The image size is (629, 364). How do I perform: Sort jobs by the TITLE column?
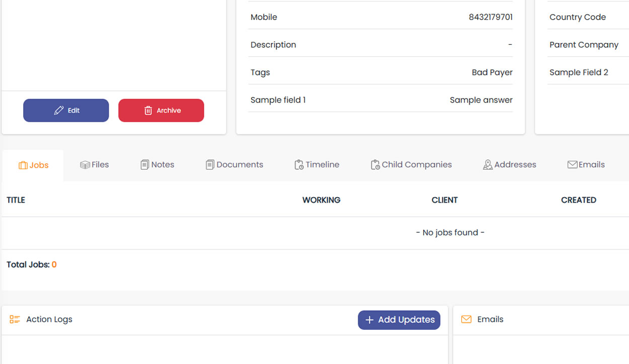coord(16,200)
